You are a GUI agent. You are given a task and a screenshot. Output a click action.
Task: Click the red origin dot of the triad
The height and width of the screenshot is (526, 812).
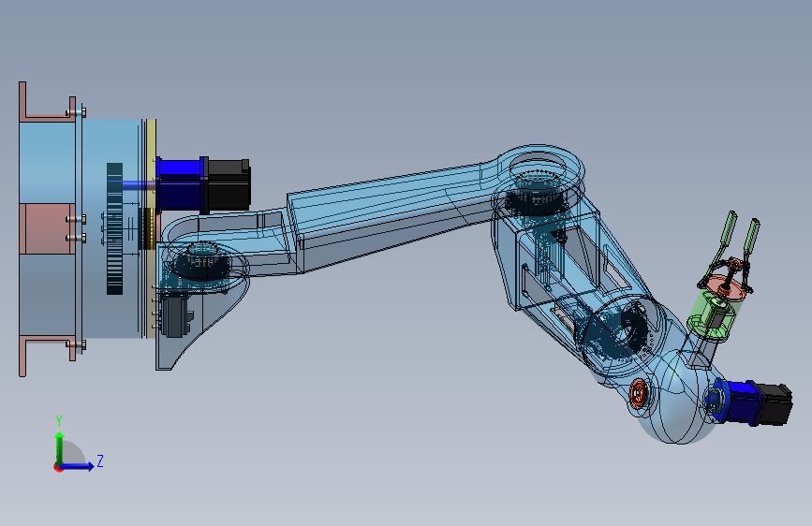pyautogui.click(x=57, y=467)
